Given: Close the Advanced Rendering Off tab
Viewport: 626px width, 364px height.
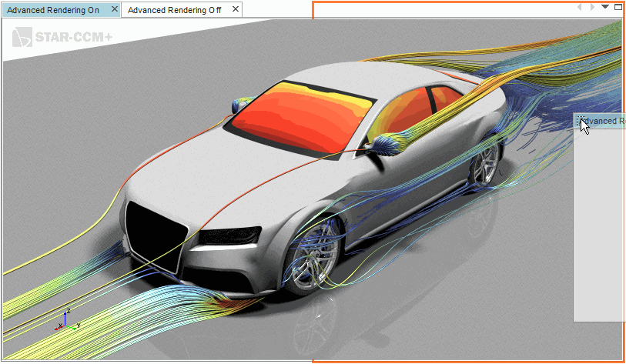Looking at the screenshot, I should [235, 10].
